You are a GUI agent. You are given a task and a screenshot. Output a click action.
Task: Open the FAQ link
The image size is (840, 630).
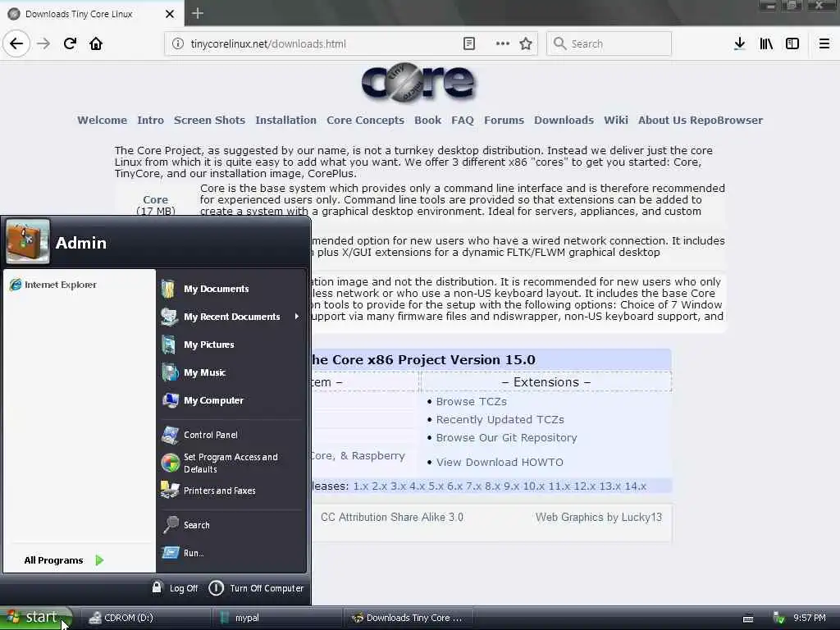point(463,120)
